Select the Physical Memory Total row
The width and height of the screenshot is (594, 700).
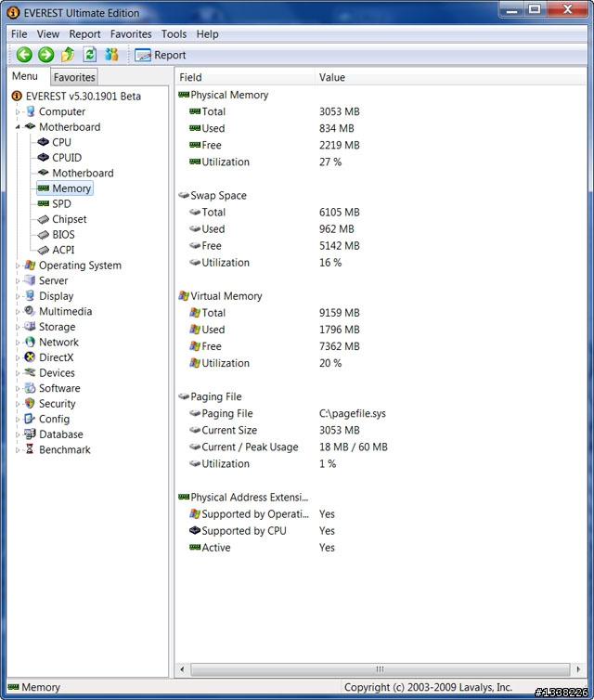(381, 111)
